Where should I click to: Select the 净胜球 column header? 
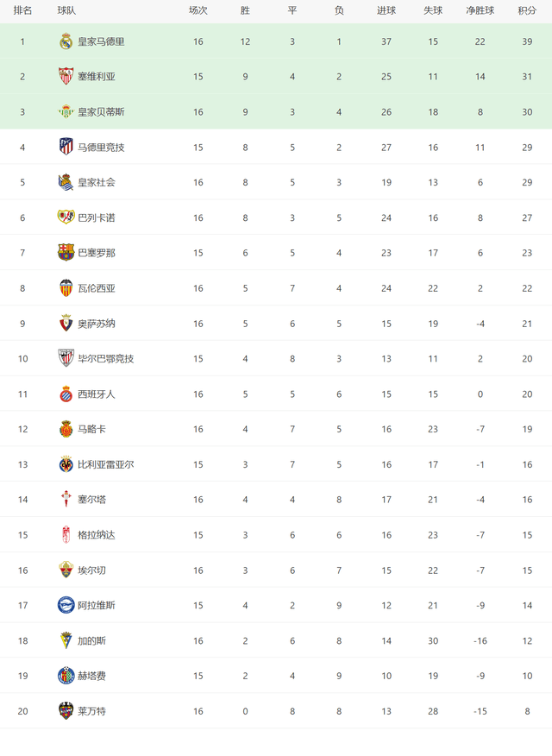coord(480,10)
